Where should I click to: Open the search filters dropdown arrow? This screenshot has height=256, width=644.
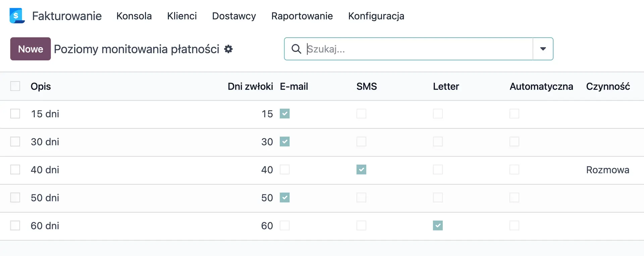click(x=543, y=49)
